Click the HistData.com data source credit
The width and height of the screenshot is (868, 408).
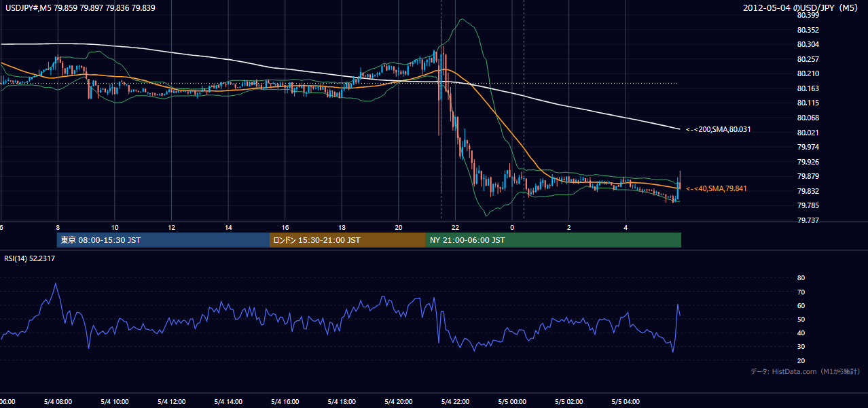(x=805, y=371)
